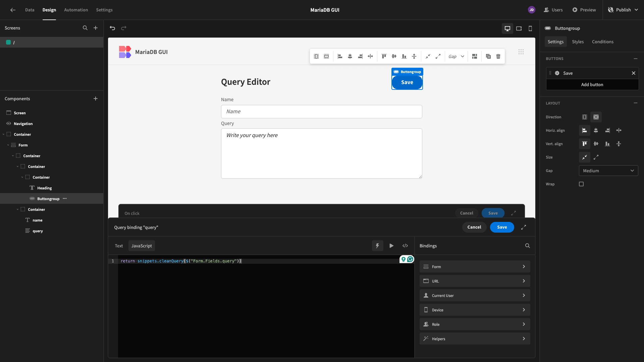644x362 pixels.
Task: Click the undo arrow icon
Action: point(112,28)
